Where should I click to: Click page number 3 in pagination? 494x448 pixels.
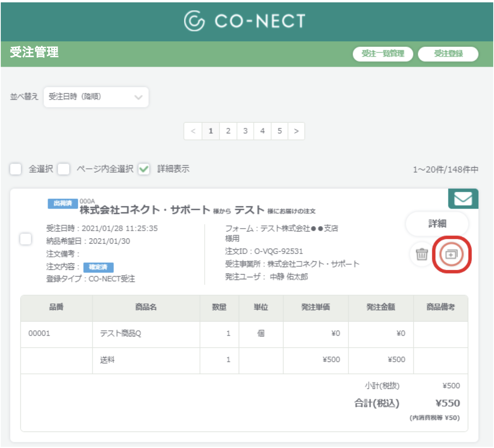click(245, 131)
